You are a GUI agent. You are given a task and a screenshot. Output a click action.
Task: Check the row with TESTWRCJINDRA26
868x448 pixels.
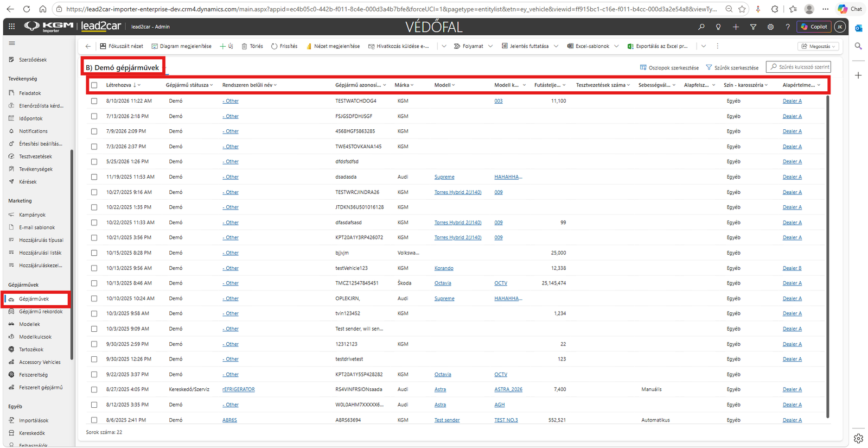pos(94,192)
